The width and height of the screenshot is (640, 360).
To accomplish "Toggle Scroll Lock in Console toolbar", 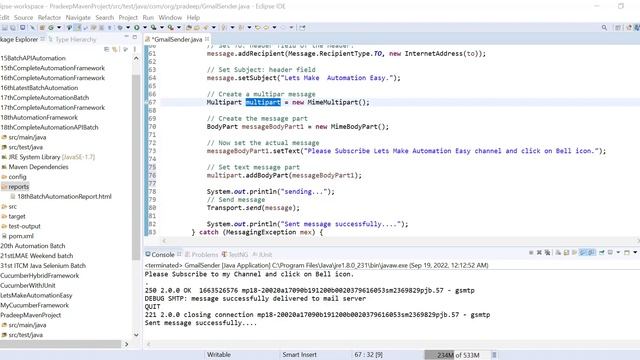I will (x=567, y=253).
